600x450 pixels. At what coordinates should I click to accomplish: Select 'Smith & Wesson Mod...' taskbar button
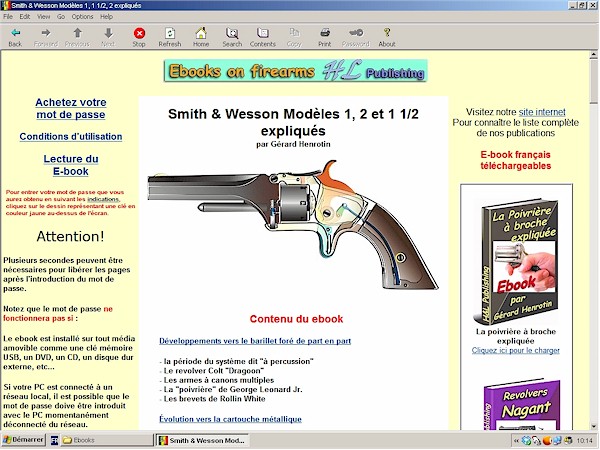pos(202,440)
